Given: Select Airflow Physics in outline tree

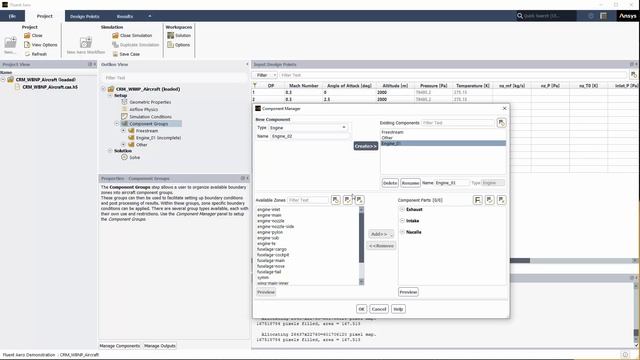Looking at the screenshot, I should [144, 109].
